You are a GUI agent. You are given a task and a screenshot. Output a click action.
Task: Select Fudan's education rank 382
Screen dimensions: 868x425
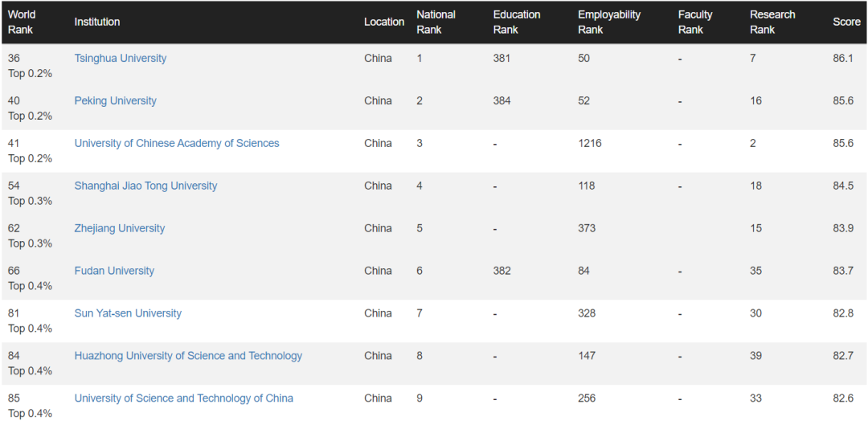point(502,272)
